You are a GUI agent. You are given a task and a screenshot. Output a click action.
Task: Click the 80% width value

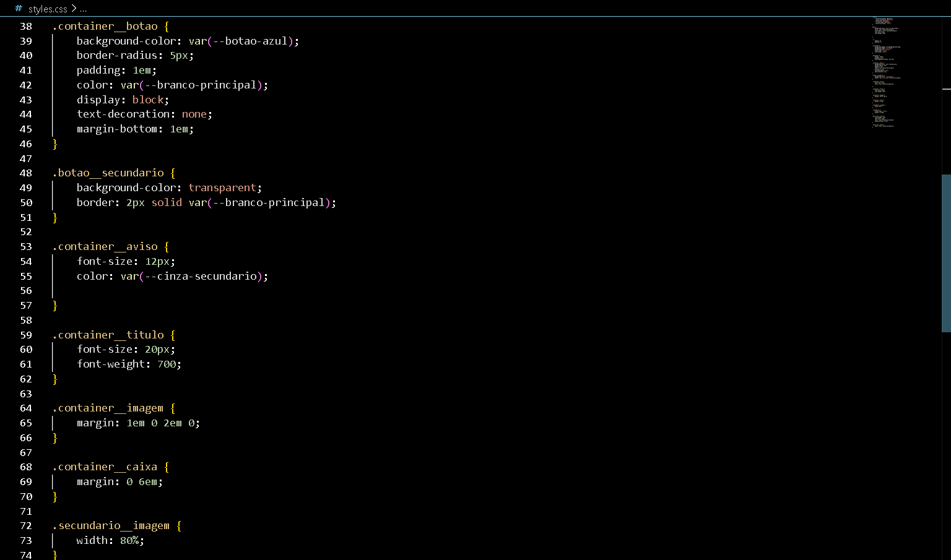coord(129,540)
